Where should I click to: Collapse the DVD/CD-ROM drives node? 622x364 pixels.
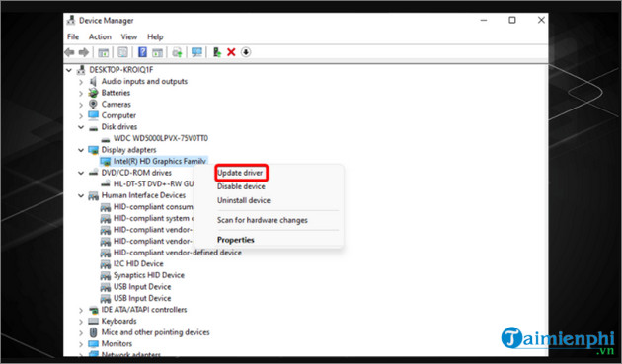point(81,173)
